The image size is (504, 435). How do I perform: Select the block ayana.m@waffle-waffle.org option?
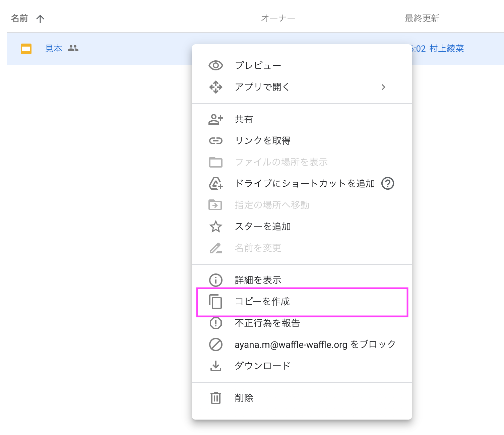tap(315, 345)
